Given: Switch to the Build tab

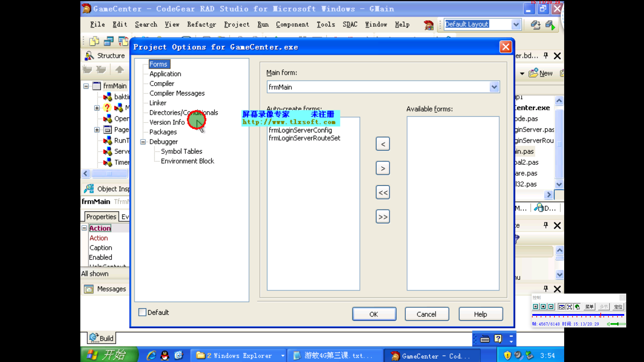Looking at the screenshot, I should (102, 338).
